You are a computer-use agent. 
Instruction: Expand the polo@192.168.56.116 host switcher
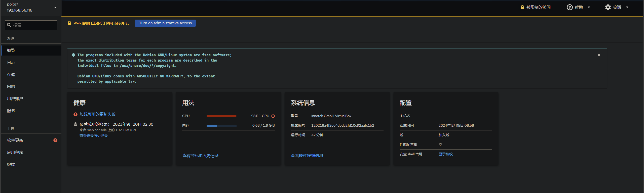coord(55,8)
